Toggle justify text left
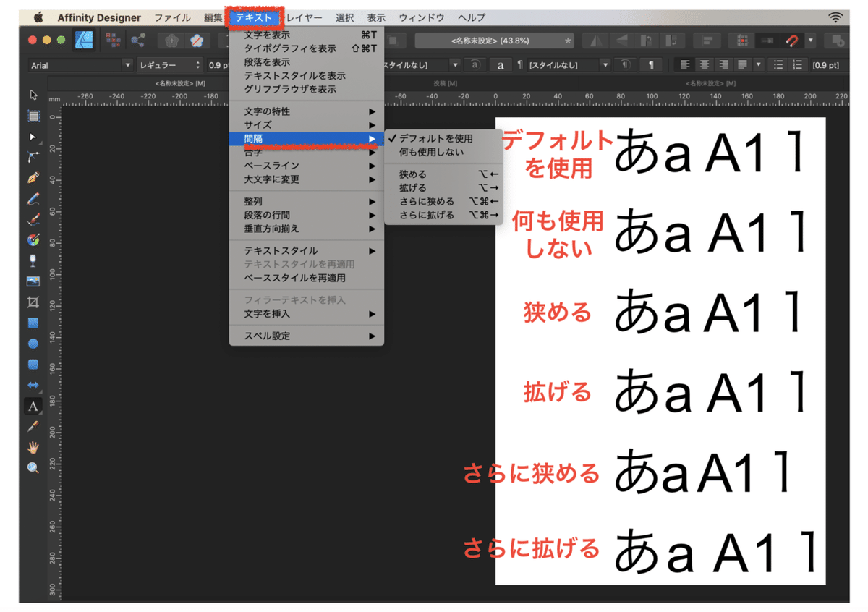Viewport: 868px width, 612px height. click(741, 65)
